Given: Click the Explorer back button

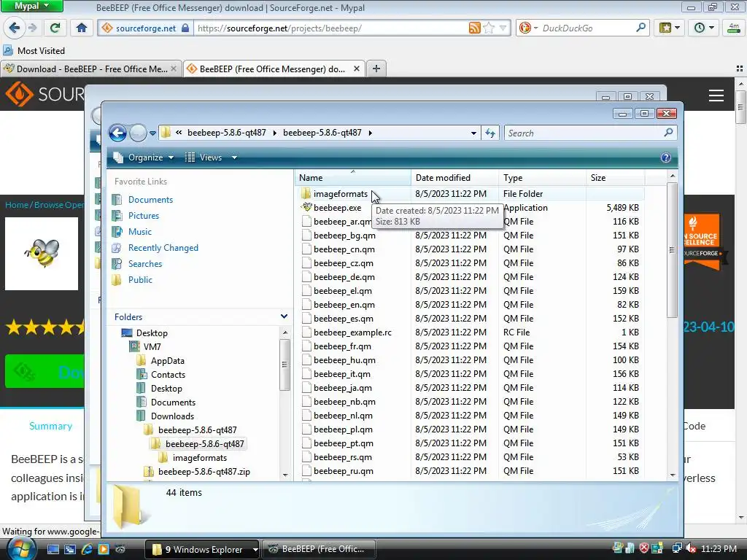Looking at the screenshot, I should [x=117, y=133].
